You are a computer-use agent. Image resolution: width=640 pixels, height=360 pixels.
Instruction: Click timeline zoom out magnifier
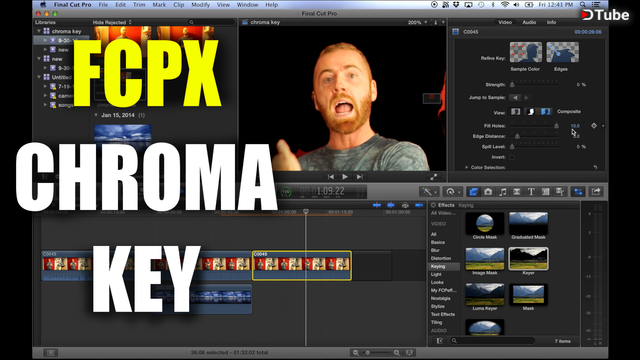click(356, 353)
